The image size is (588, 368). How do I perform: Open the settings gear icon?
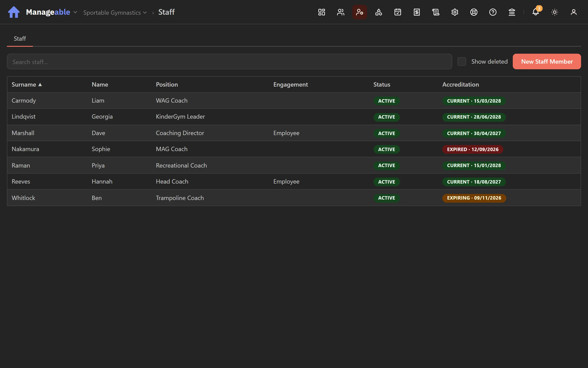tap(455, 12)
